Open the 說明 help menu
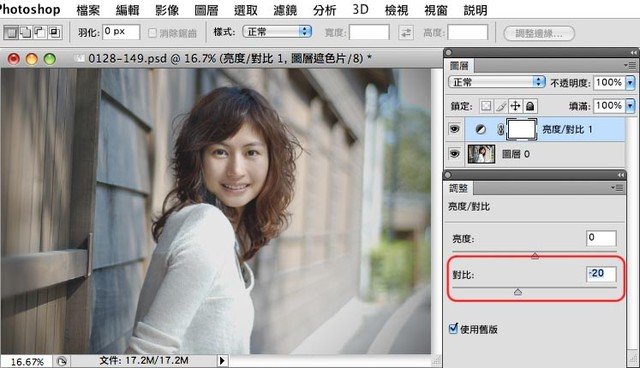Screen dimensions: 640x368 475,9
